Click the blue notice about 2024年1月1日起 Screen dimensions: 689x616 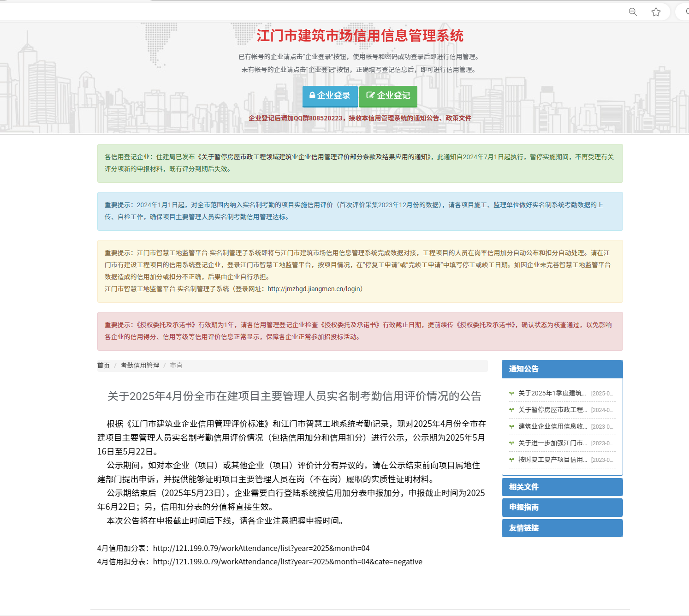pos(360,211)
